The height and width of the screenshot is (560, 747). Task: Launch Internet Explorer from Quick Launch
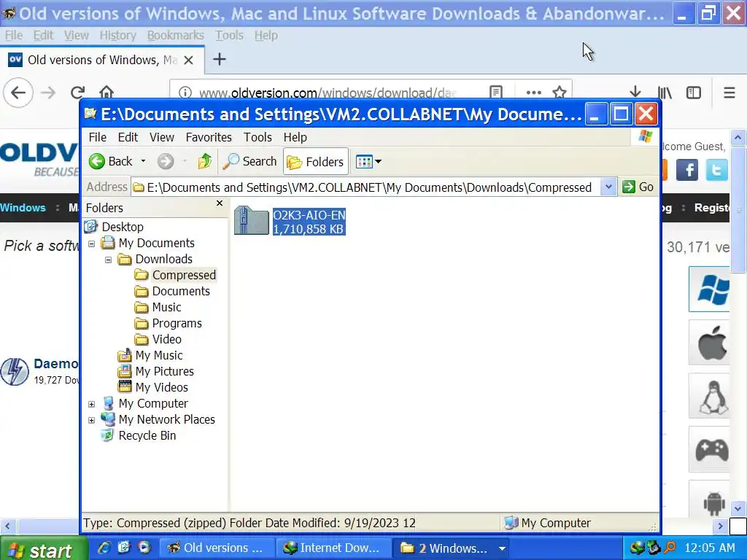[x=104, y=548]
